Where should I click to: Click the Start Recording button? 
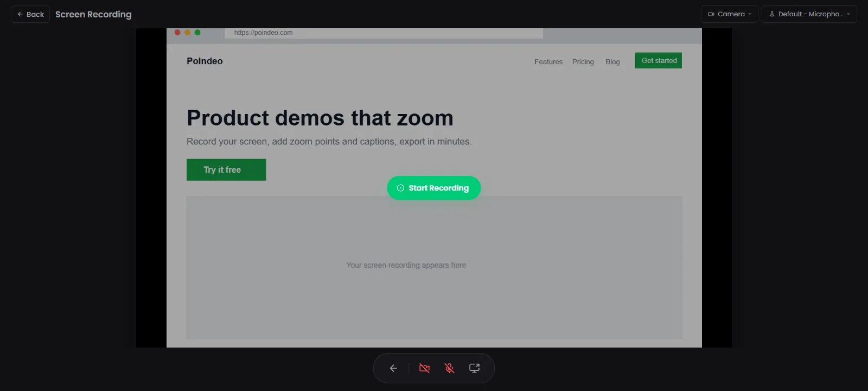pos(433,188)
